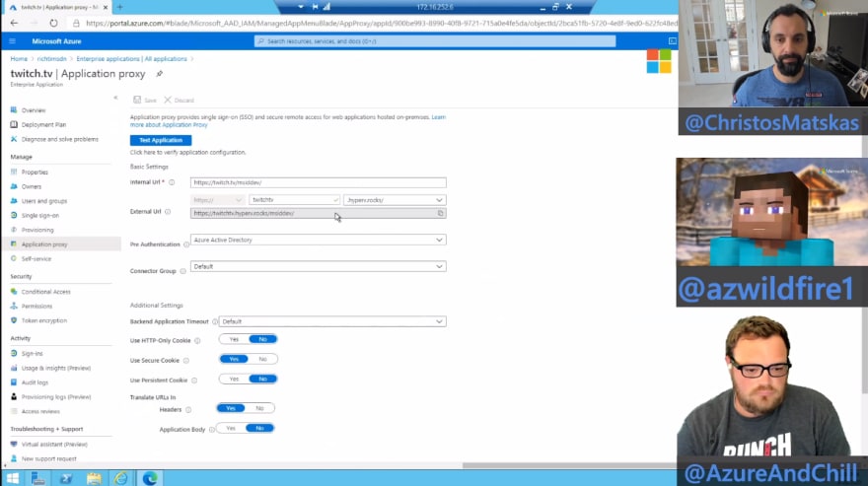Viewport: 868px width, 486px height.
Task: Open the .hyperv.rocks/ domain dropdown
Action: click(x=395, y=200)
